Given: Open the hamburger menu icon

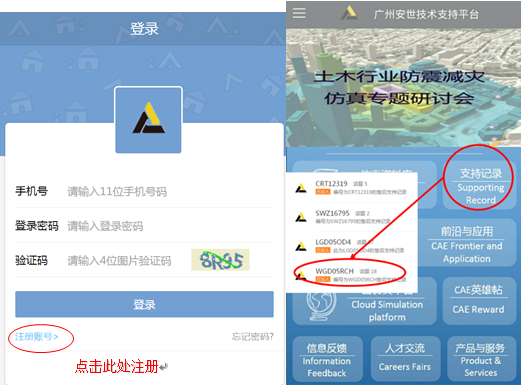Looking at the screenshot, I should point(299,13).
